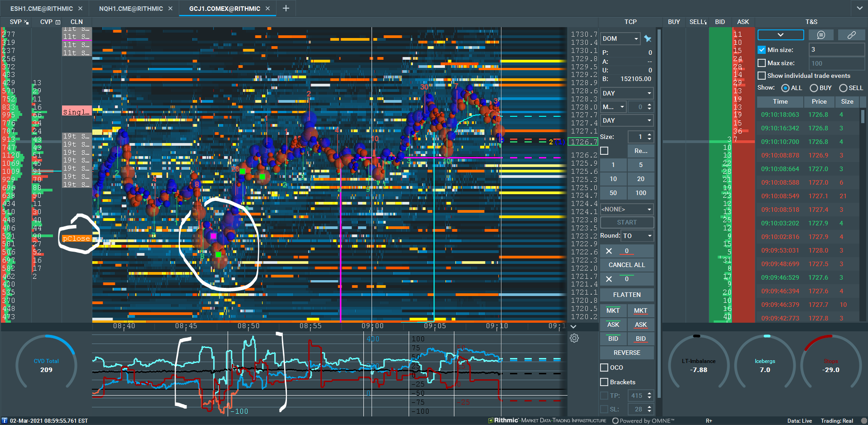Close the NQH1.CME@RITHMIC tab

click(x=171, y=9)
